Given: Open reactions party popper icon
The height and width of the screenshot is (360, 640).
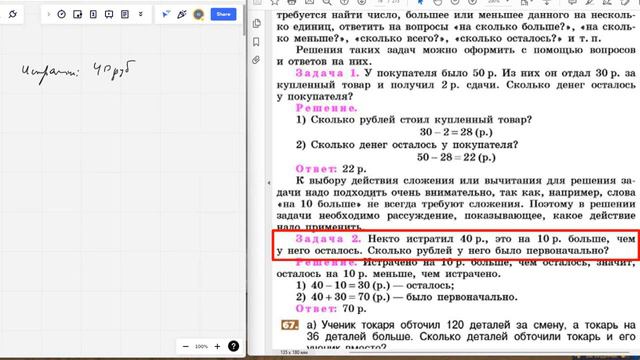Looking at the screenshot, I should coord(182,14).
